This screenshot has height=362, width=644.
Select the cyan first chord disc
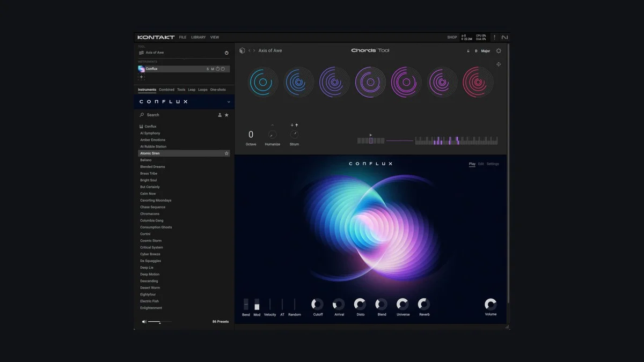[x=263, y=82]
